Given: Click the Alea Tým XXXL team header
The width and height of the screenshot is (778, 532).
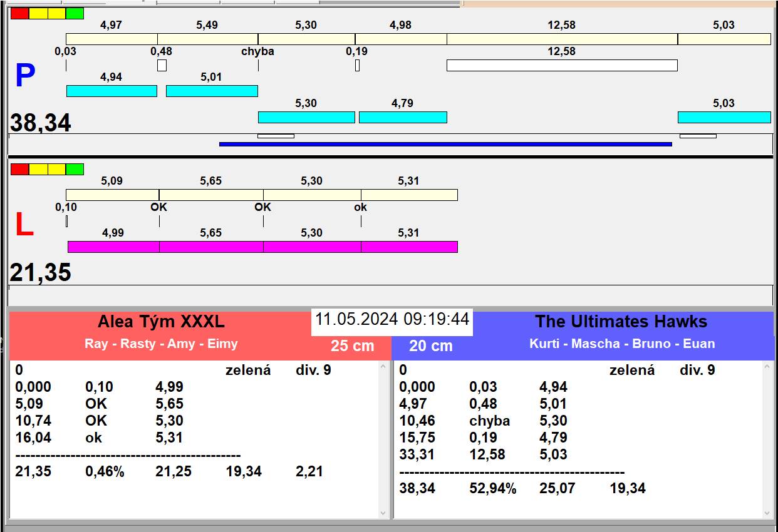Looking at the screenshot, I should [161, 322].
